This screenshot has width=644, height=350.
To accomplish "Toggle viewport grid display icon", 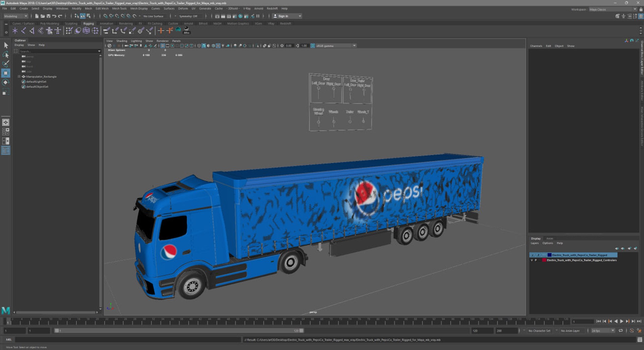I will [x=163, y=46].
